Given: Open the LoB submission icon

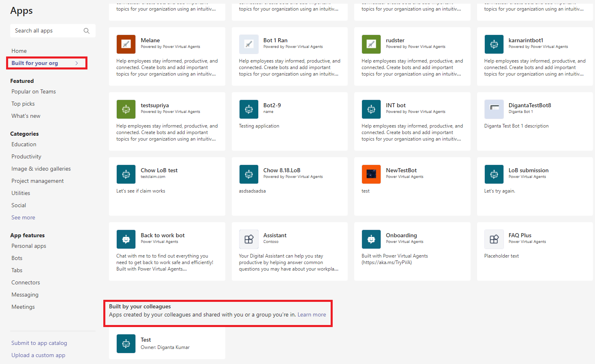Looking at the screenshot, I should click(x=494, y=174).
